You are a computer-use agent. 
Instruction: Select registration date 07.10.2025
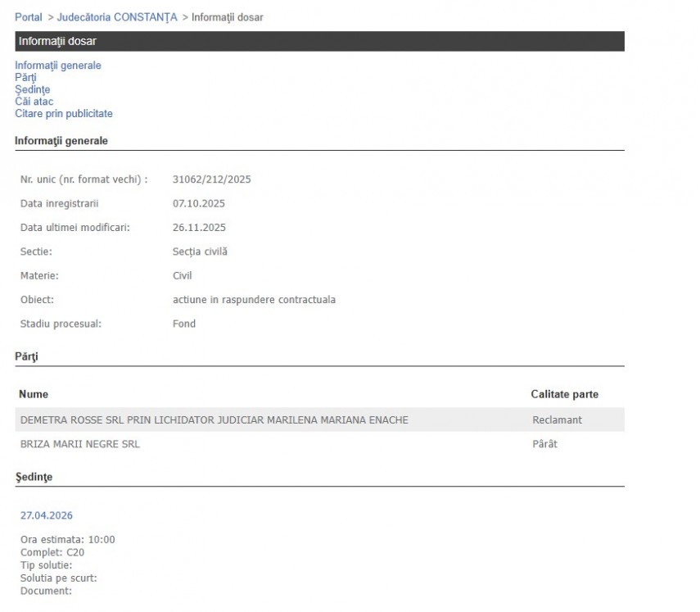tap(198, 203)
